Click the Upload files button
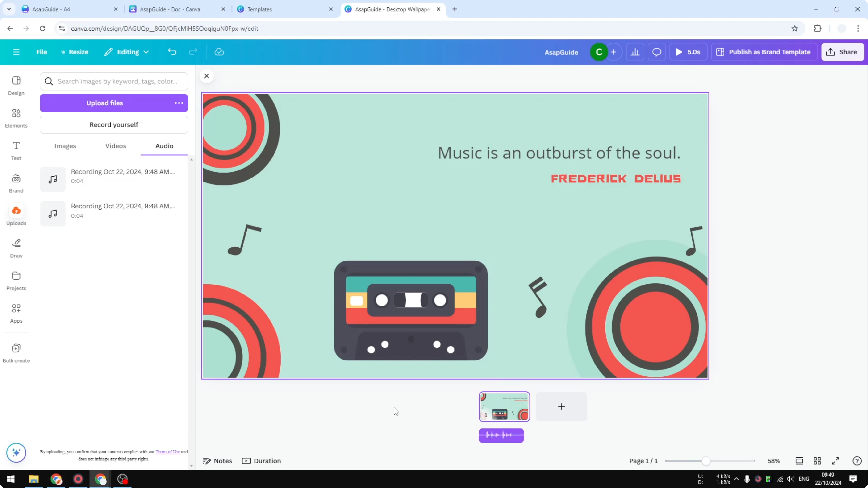 (104, 103)
